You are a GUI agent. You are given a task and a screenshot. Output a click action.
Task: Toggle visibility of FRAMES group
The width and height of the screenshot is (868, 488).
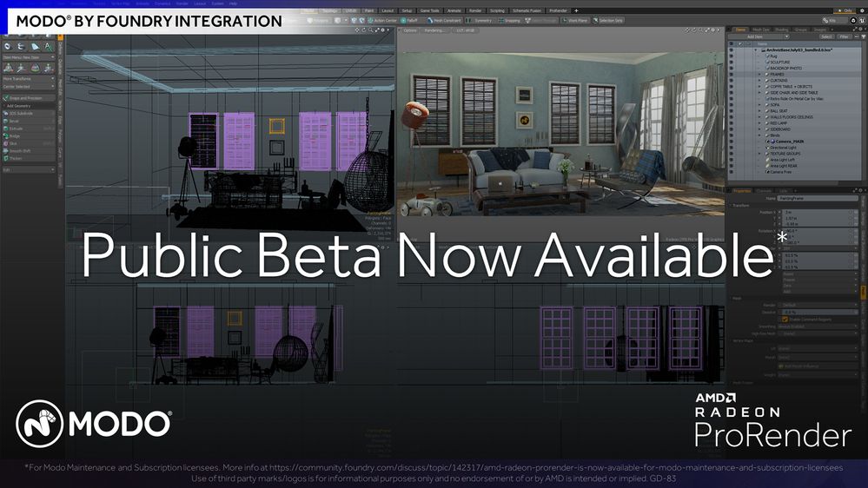pyautogui.click(x=732, y=74)
